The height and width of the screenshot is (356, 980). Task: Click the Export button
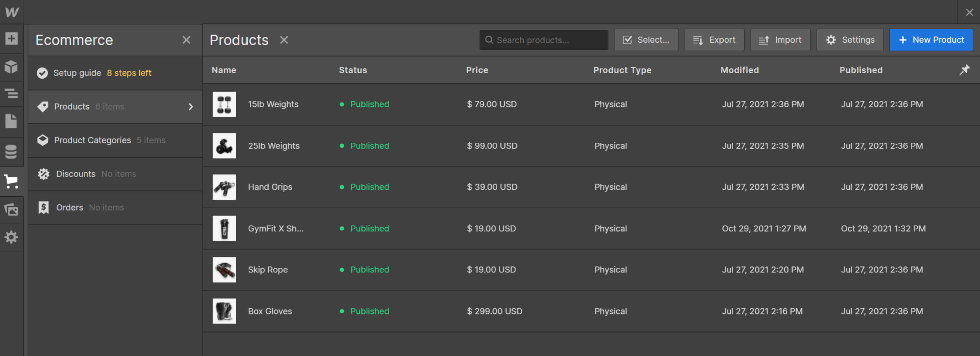coord(714,40)
